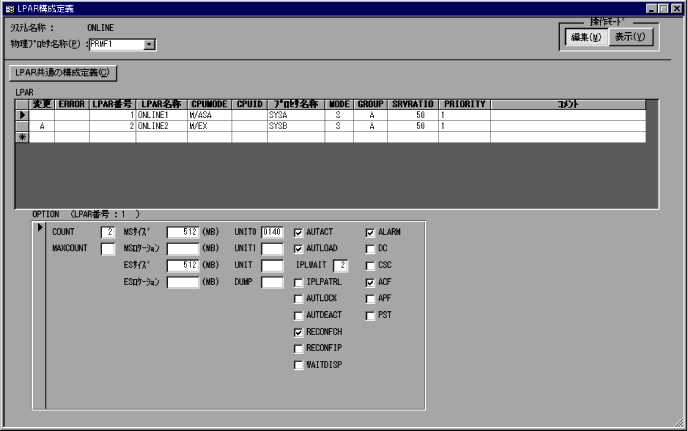Enable the AUTDEACT checkbox
Viewport: 688px width, 431px height.
click(x=298, y=316)
